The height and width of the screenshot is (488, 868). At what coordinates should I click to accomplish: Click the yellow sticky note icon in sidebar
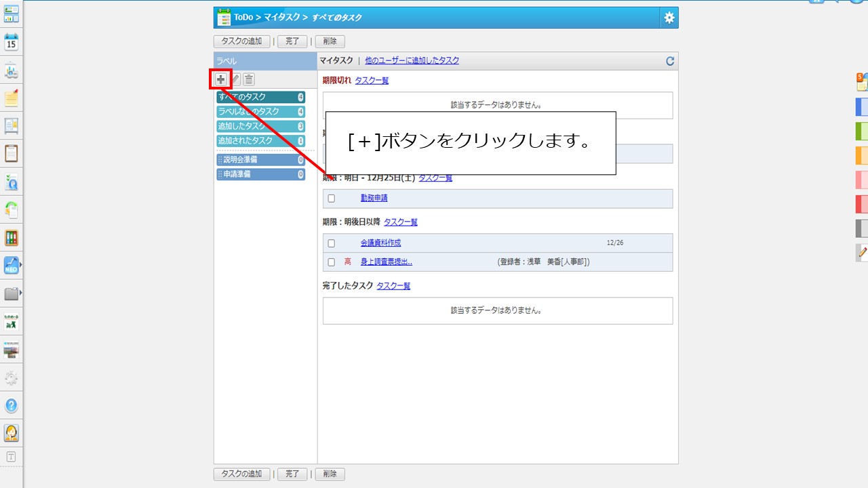(x=12, y=98)
